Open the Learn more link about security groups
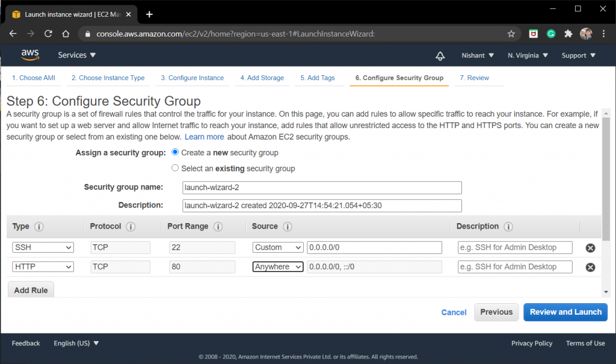This screenshot has height=364, width=616. pyautogui.click(x=204, y=137)
